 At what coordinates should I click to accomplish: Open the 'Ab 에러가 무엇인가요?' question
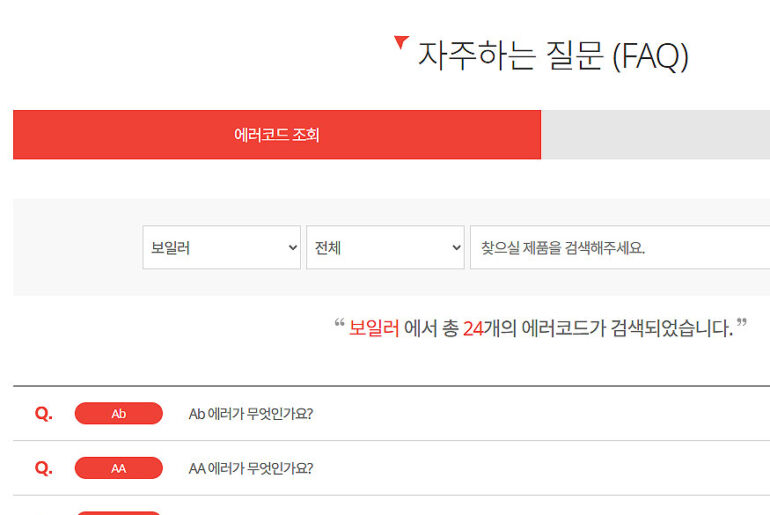[x=250, y=413]
